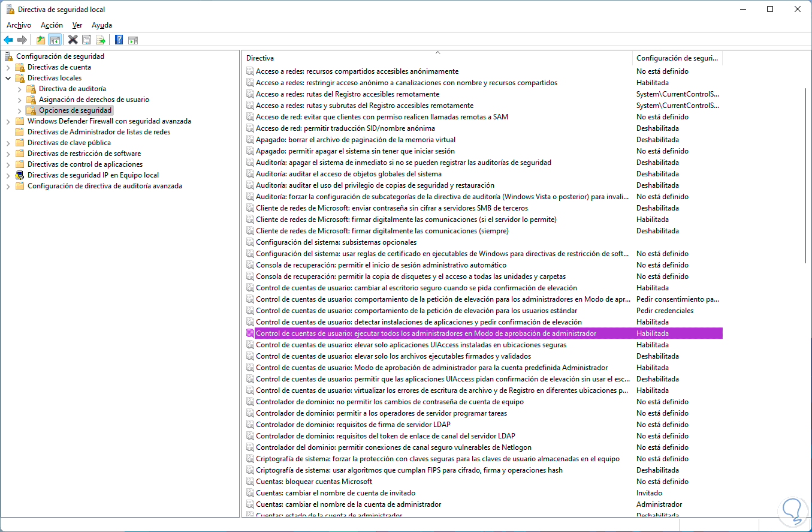This screenshot has height=532, width=812.
Task: Click the Directivas de seguridad IP computer icon
Action: (x=20, y=175)
